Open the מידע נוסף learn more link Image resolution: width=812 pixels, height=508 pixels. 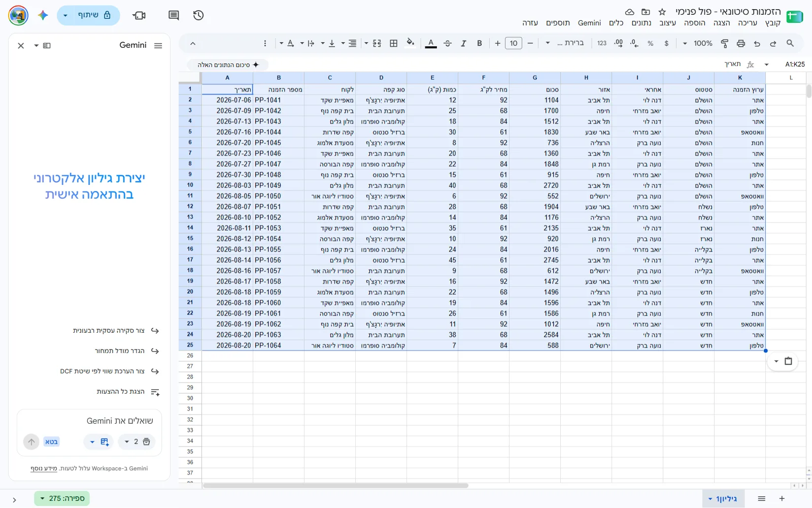click(x=44, y=468)
